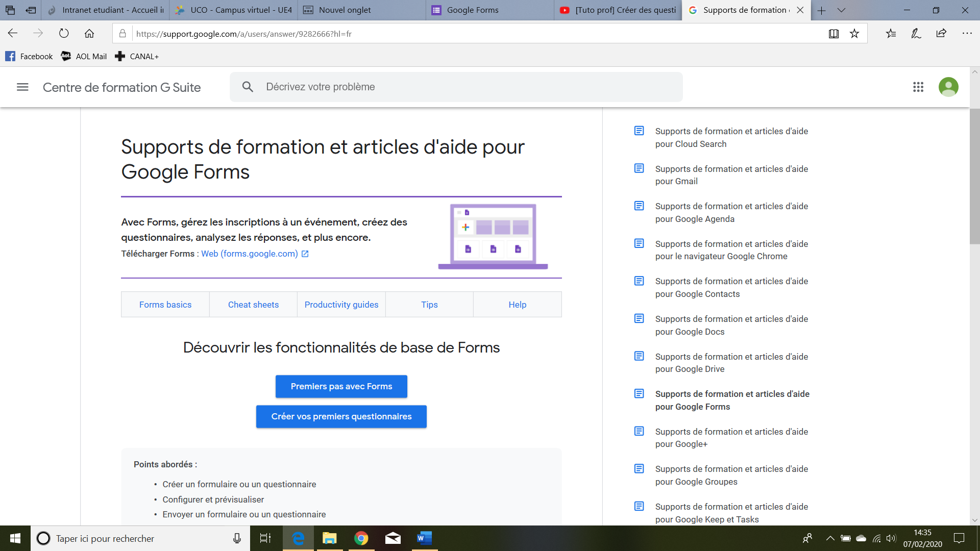Add page to favorites star
The width and height of the screenshot is (980, 551).
[x=854, y=34]
